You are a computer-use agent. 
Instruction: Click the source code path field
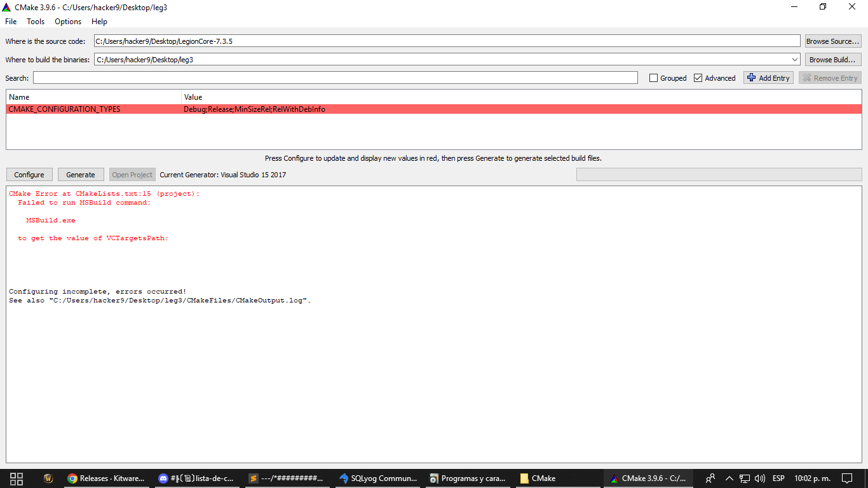447,41
